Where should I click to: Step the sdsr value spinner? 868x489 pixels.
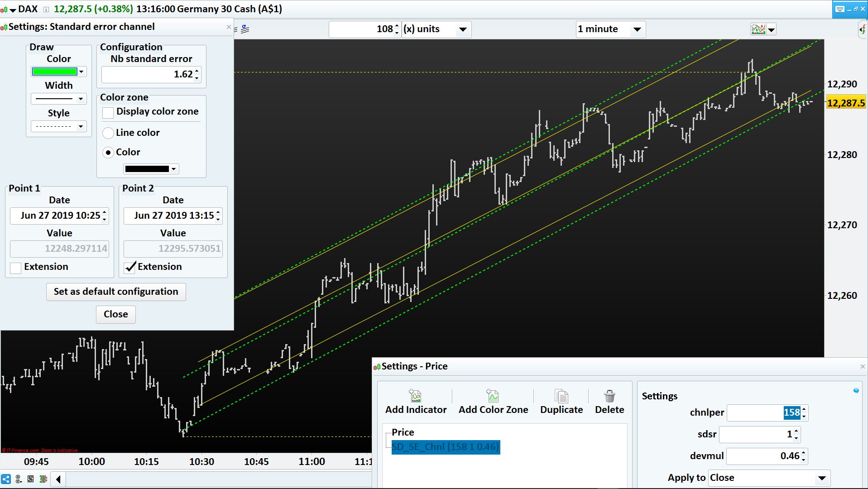tap(796, 435)
